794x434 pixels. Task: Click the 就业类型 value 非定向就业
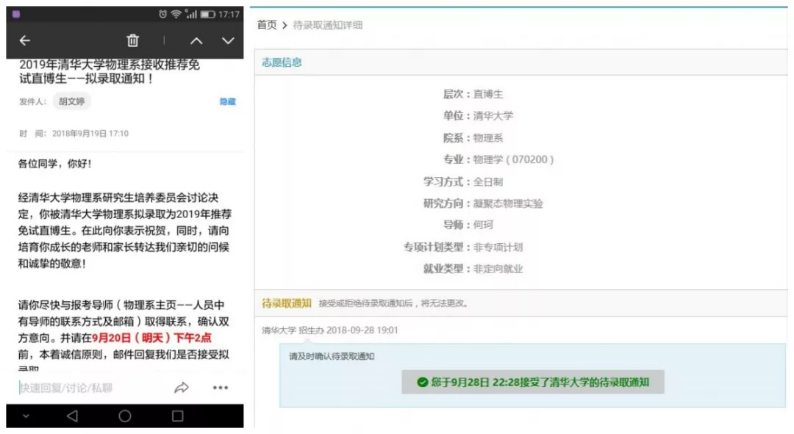coord(497,269)
